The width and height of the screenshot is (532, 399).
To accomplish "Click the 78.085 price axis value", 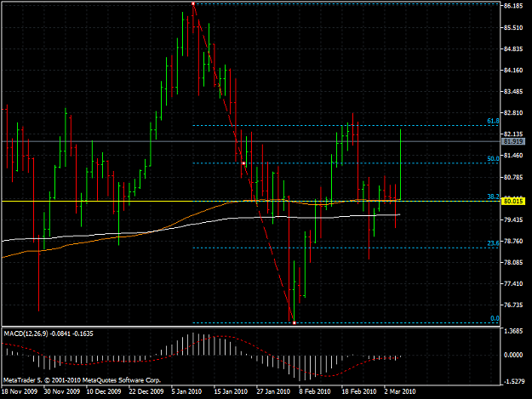I will click(x=513, y=262).
